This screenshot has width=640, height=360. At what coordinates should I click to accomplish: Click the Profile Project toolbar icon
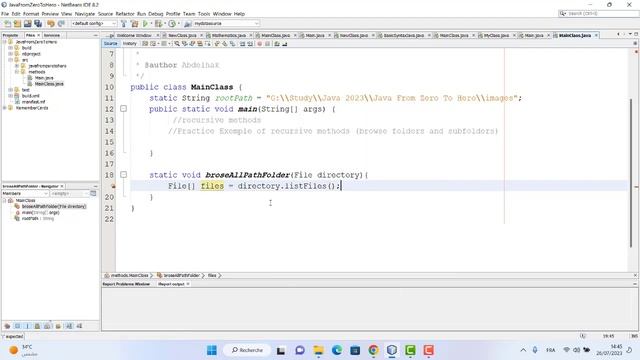tap(172, 24)
